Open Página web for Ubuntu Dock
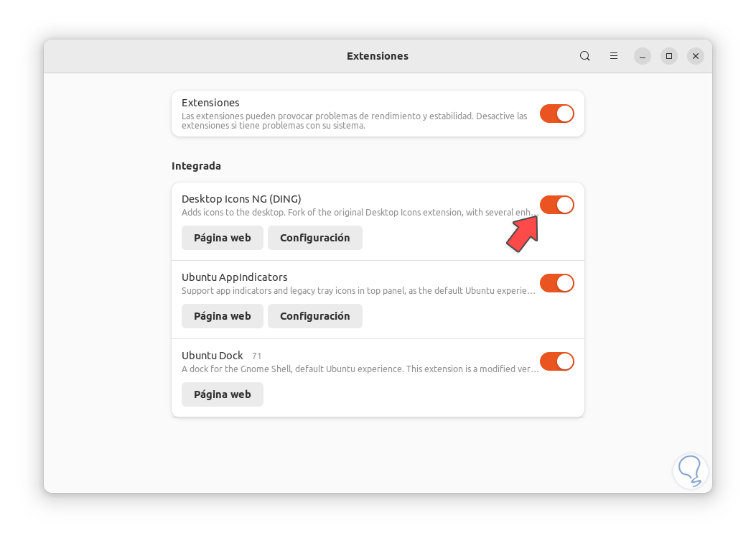Screen dimensions: 756x541 pos(222,394)
